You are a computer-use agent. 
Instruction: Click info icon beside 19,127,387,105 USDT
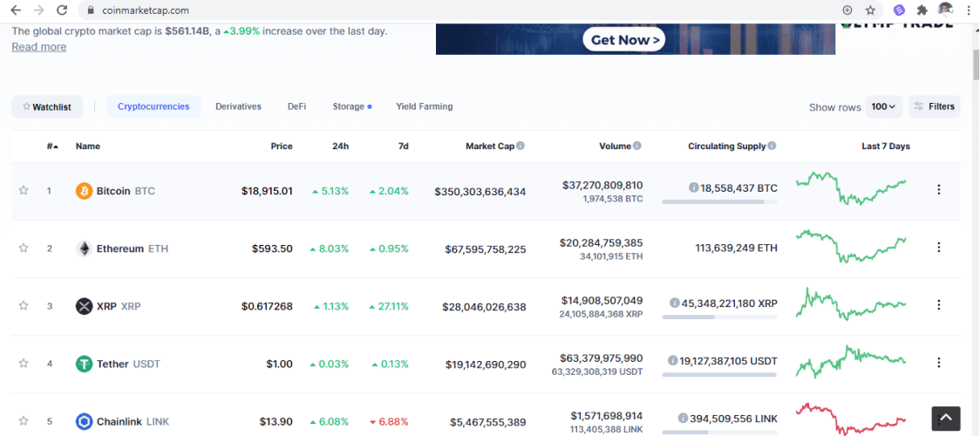672,360
